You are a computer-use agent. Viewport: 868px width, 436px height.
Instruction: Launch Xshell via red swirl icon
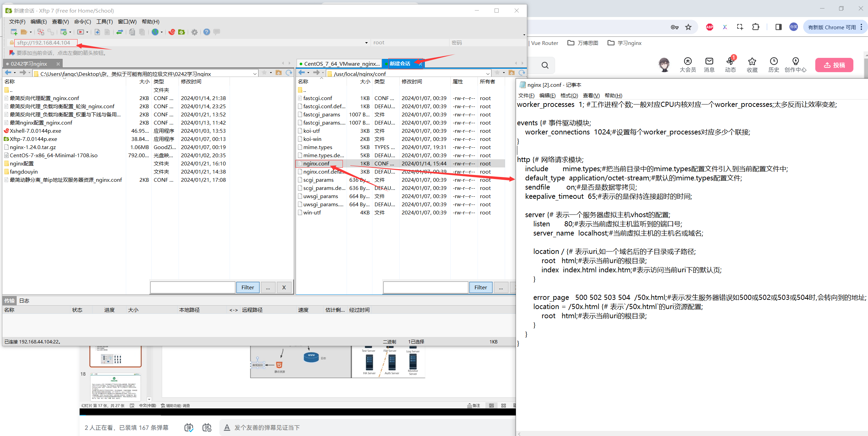172,32
